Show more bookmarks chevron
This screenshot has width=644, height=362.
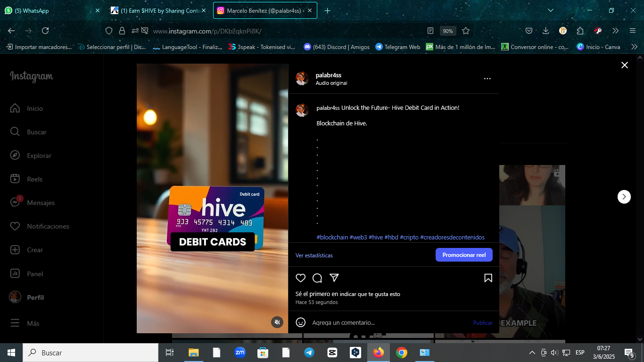634,47
